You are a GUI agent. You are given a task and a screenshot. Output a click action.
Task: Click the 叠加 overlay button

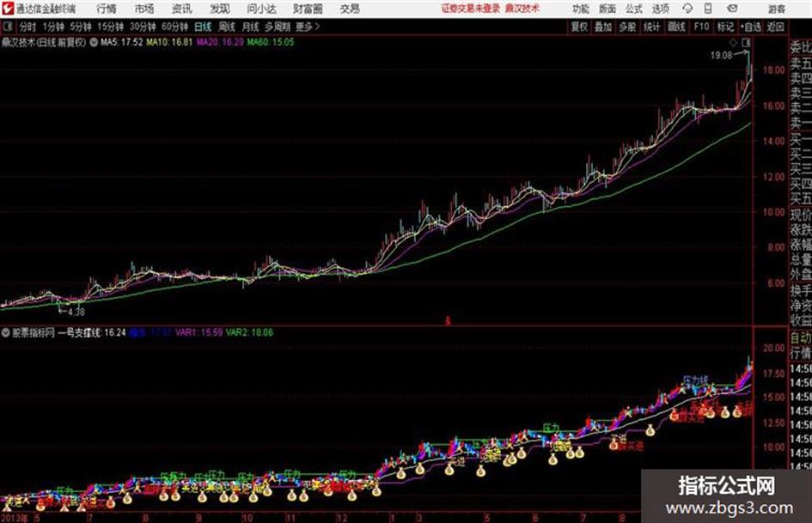(x=603, y=27)
